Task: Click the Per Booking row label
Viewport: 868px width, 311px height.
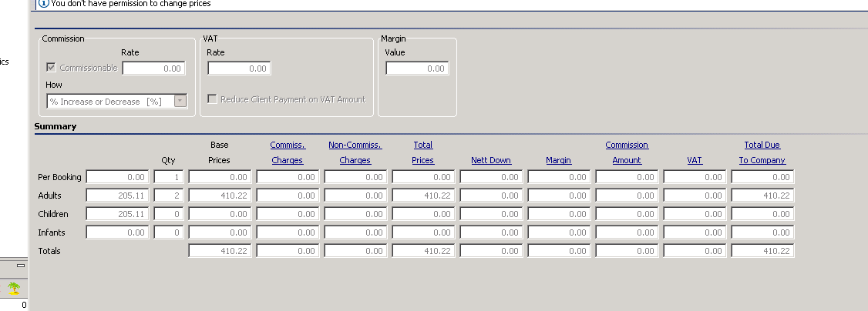Action: [59, 177]
